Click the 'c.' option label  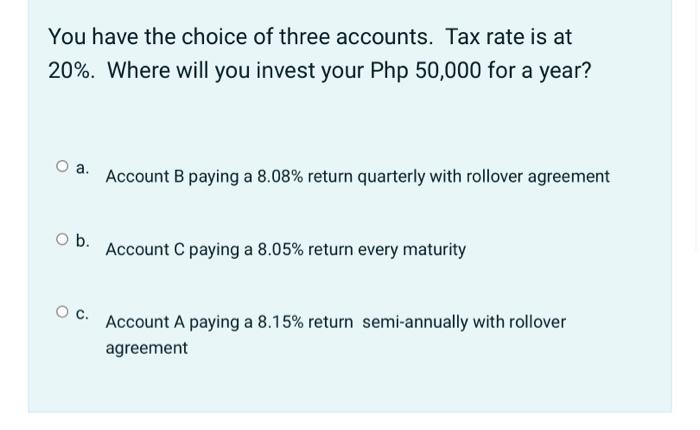pyautogui.click(x=82, y=314)
